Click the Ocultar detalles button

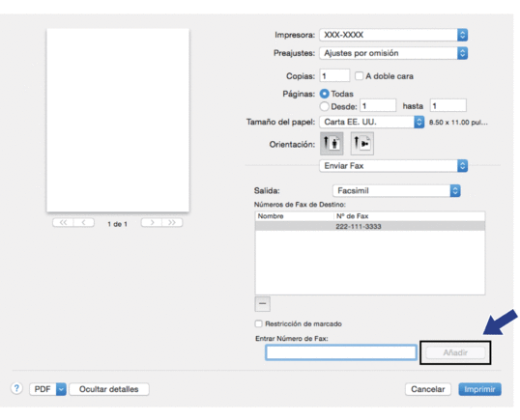(x=109, y=389)
